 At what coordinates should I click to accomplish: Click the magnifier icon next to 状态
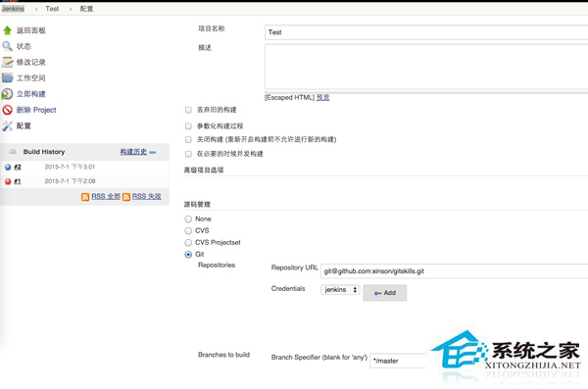click(x=8, y=46)
